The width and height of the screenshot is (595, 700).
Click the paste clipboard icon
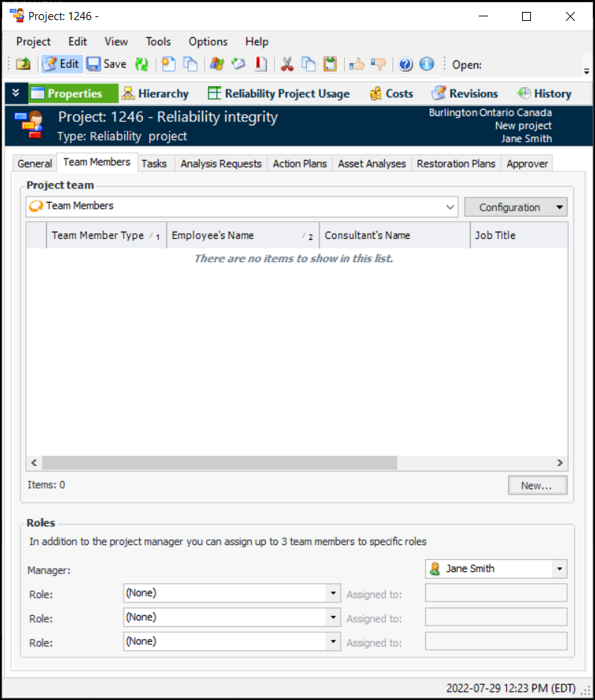tap(330, 64)
